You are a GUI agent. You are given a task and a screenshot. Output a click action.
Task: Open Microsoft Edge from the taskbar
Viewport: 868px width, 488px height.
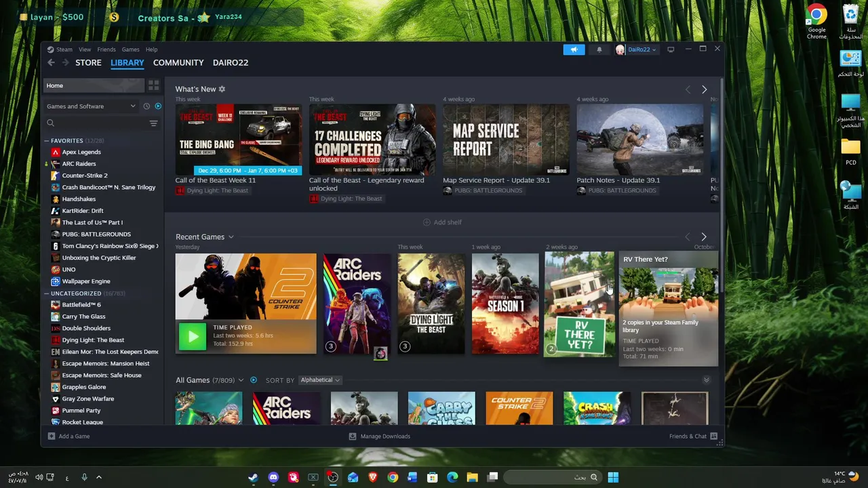pos(452,477)
